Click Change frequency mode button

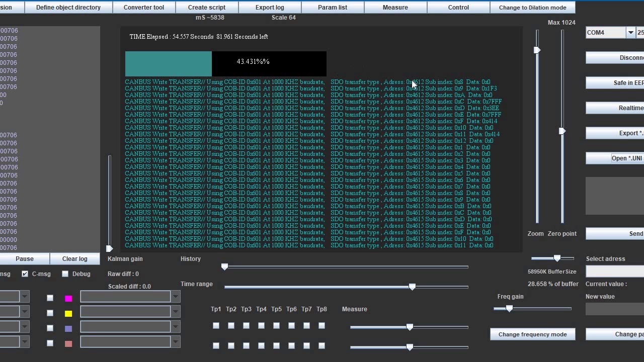click(x=533, y=334)
